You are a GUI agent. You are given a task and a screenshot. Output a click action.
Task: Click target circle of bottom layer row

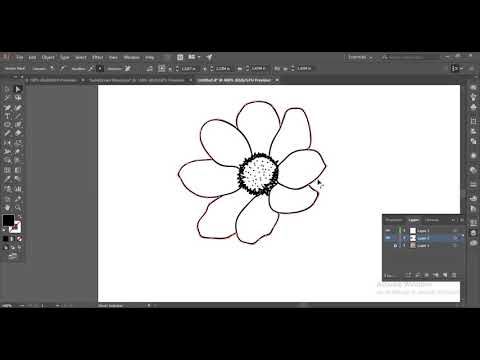coord(455,246)
